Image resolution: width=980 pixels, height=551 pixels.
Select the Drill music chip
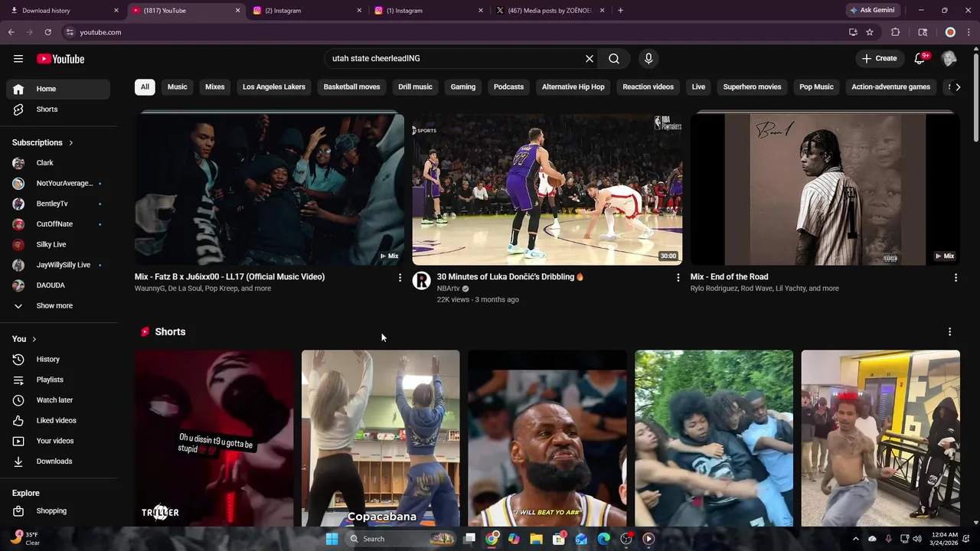[x=415, y=86]
